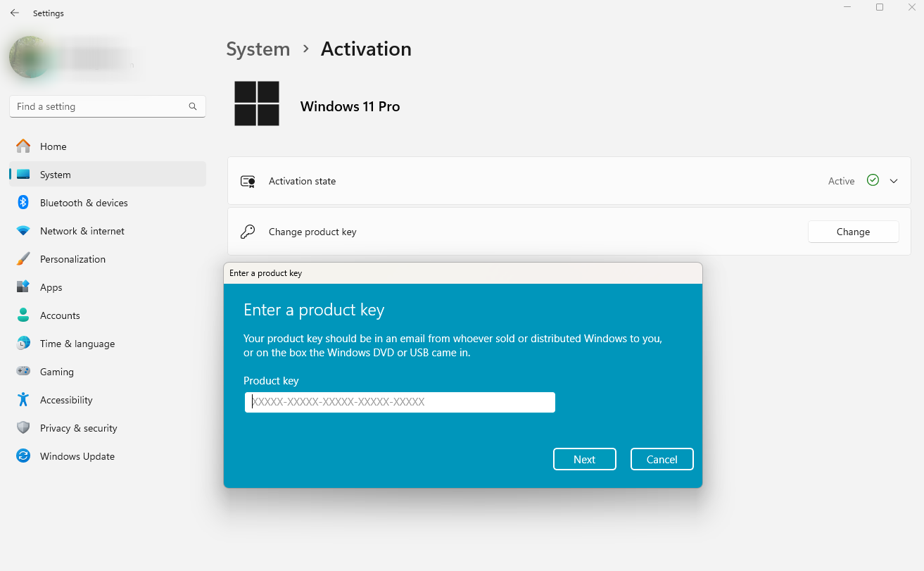Click the Windows 11 Pro edition text
The width and height of the screenshot is (924, 571).
pos(350,106)
